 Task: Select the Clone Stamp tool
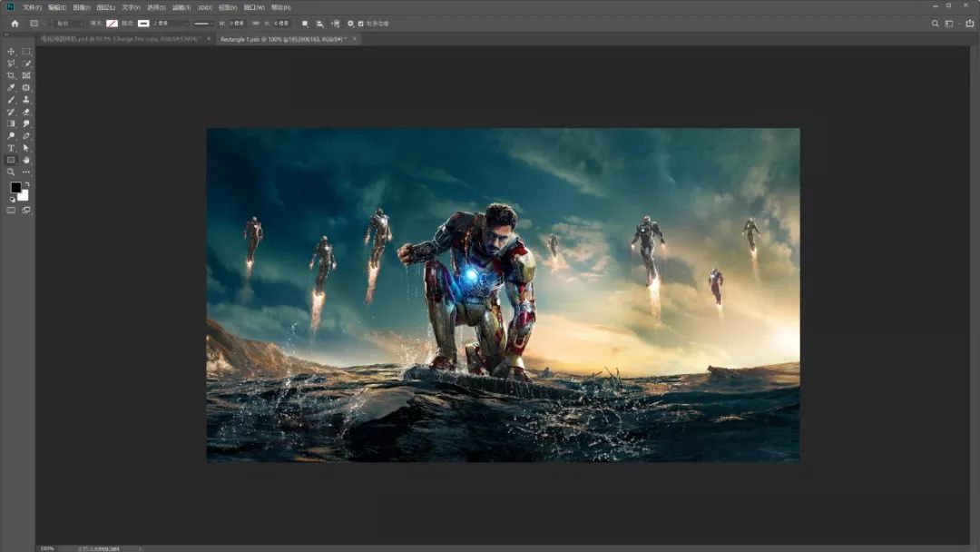(x=26, y=100)
